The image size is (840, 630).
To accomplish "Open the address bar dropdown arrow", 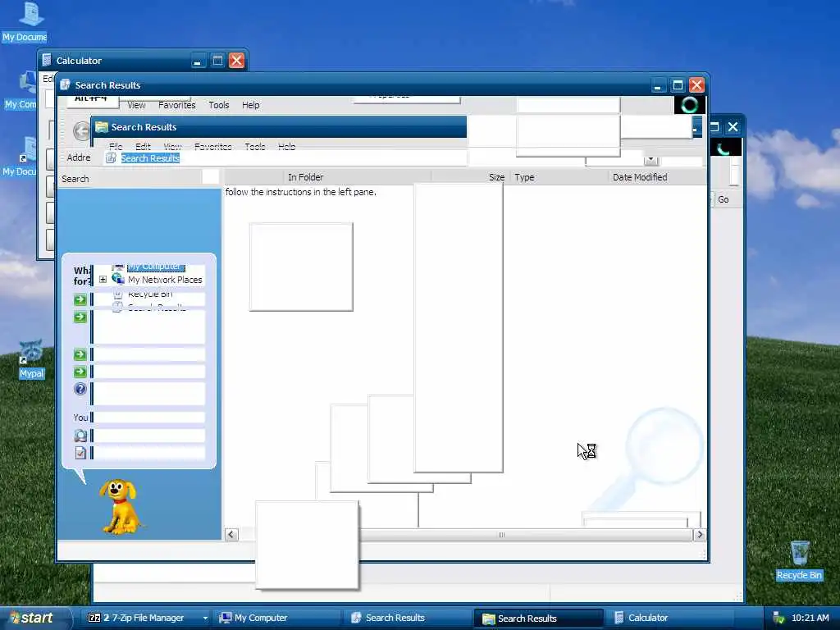I will [x=651, y=160].
